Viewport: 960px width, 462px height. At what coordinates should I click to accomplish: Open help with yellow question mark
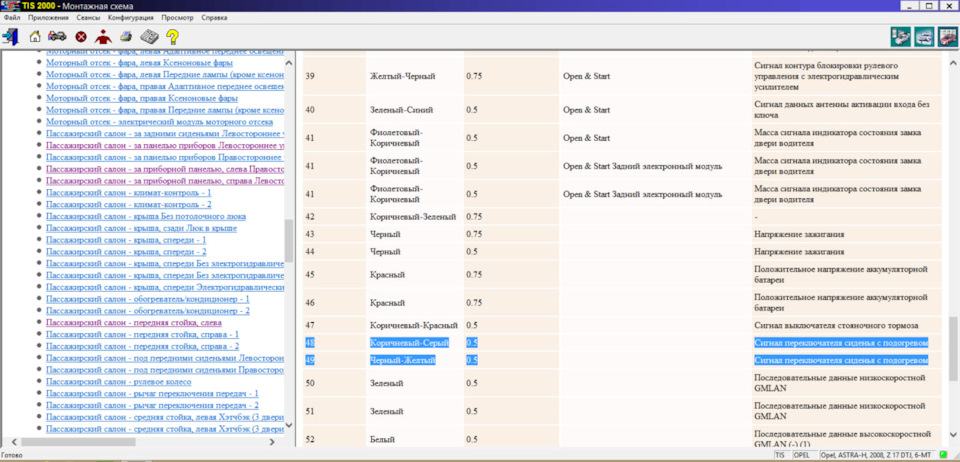(x=173, y=37)
